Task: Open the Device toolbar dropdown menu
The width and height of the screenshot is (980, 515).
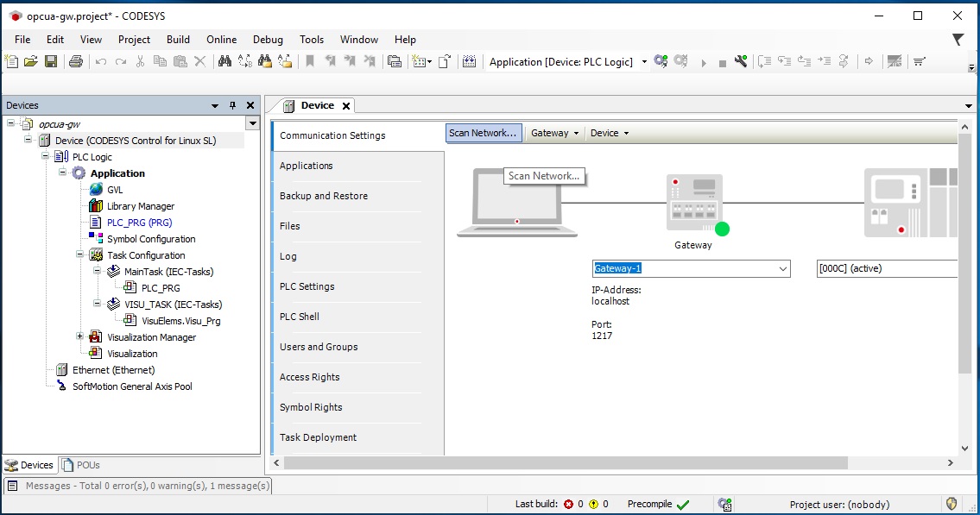Action: click(x=610, y=133)
